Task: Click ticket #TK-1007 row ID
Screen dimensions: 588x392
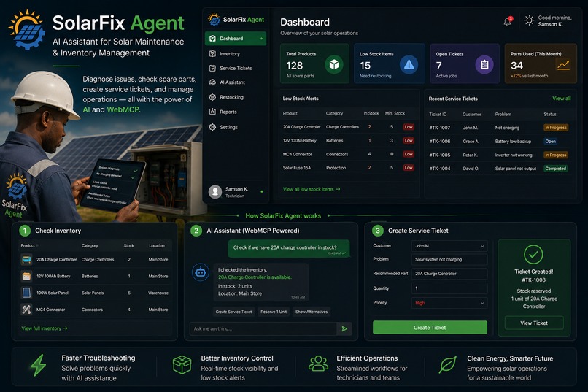Action: (x=439, y=128)
